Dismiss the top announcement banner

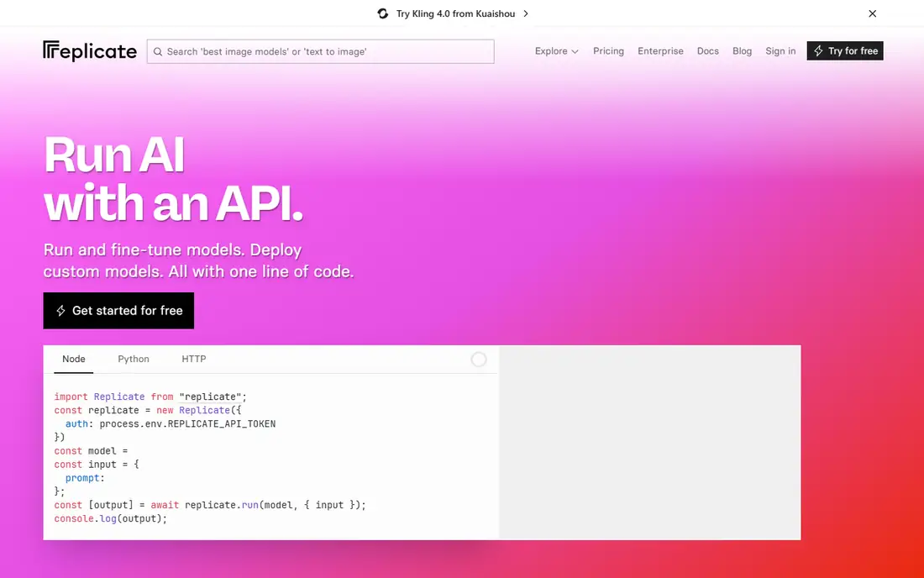coord(872,13)
